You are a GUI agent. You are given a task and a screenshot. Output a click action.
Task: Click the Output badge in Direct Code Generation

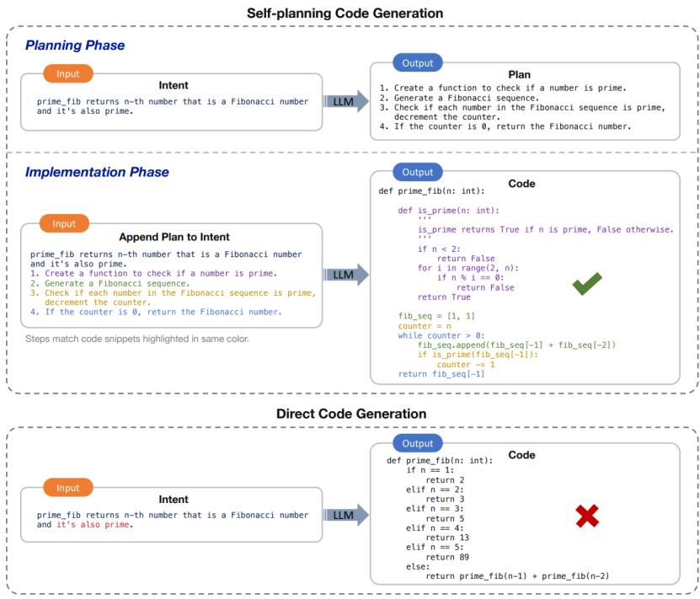(418, 443)
